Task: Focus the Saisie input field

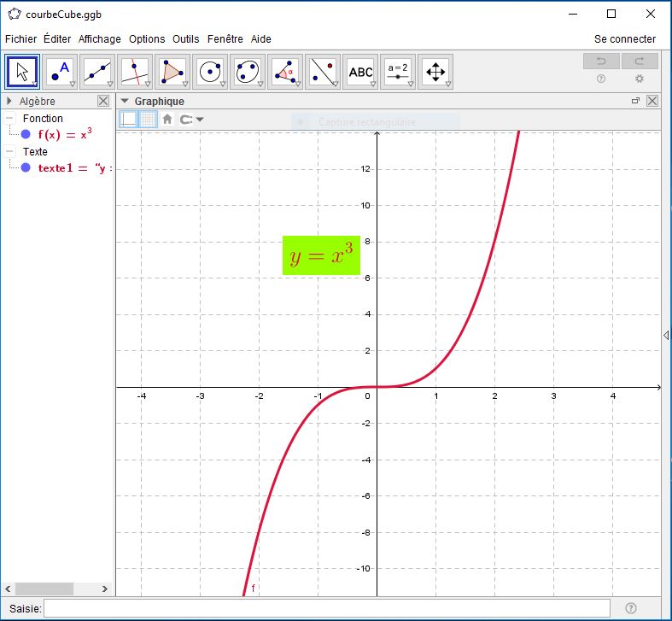Action: pyautogui.click(x=327, y=608)
